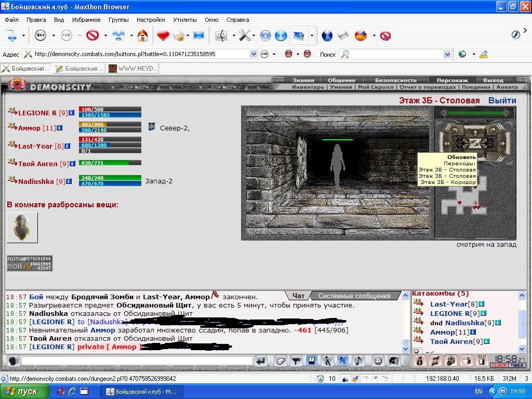Expand the search box dropdown arrow

(x=447, y=54)
